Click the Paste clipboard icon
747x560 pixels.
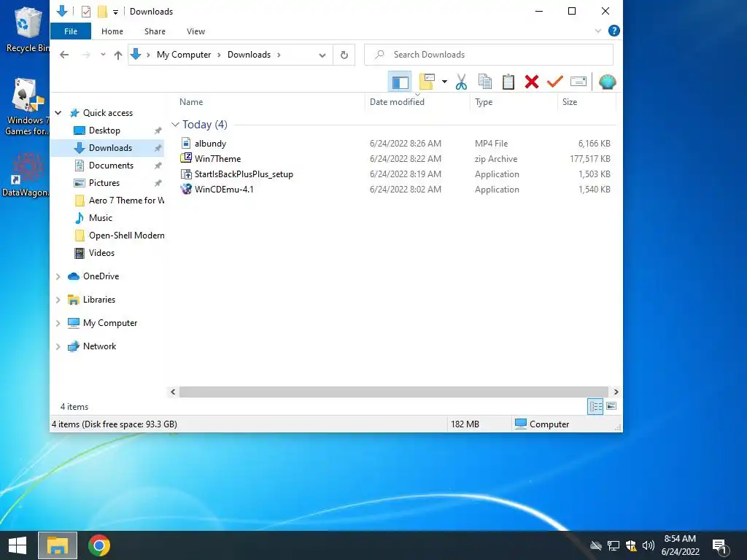click(508, 82)
